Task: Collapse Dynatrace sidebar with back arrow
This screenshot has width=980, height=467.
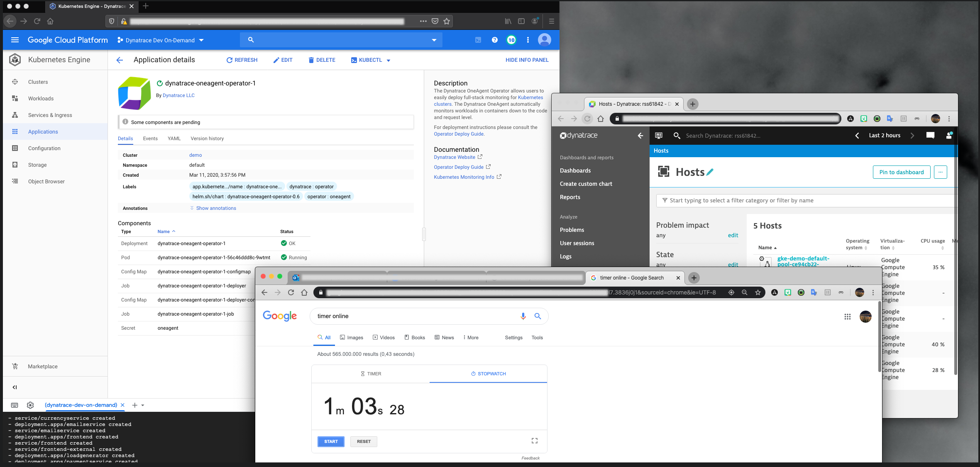Action: 640,136
